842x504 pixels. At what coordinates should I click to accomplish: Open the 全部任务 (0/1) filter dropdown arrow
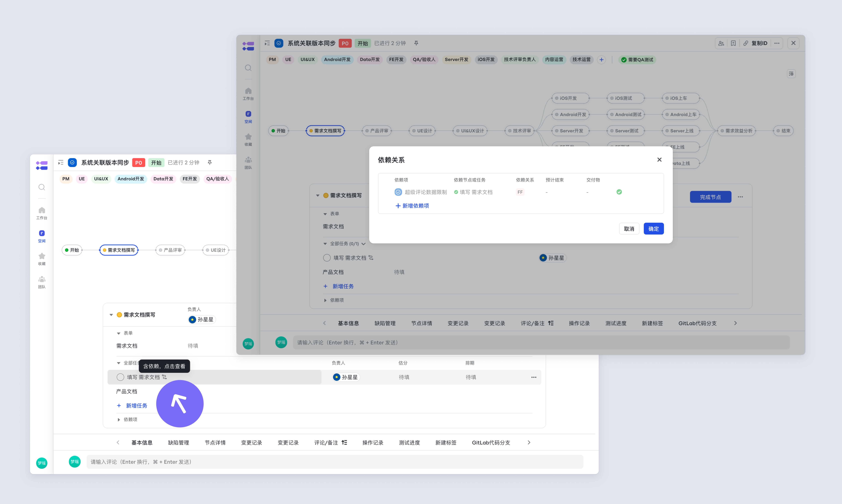[x=364, y=244]
